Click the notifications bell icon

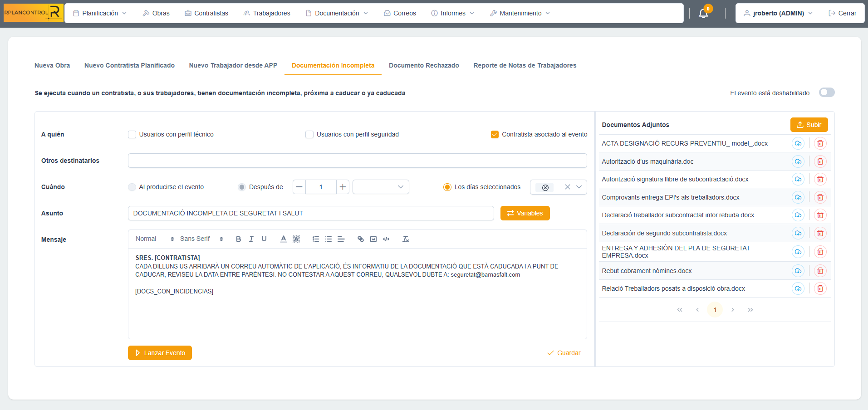click(x=703, y=13)
